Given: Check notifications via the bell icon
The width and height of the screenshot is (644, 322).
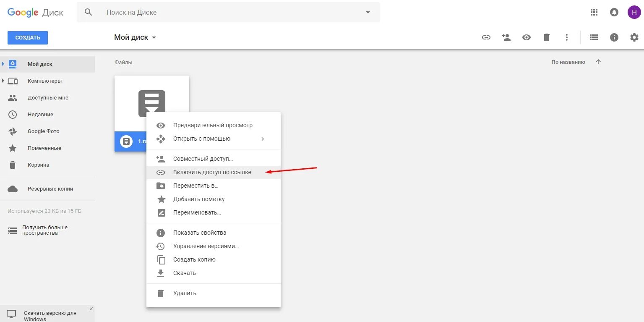Looking at the screenshot, I should [614, 12].
